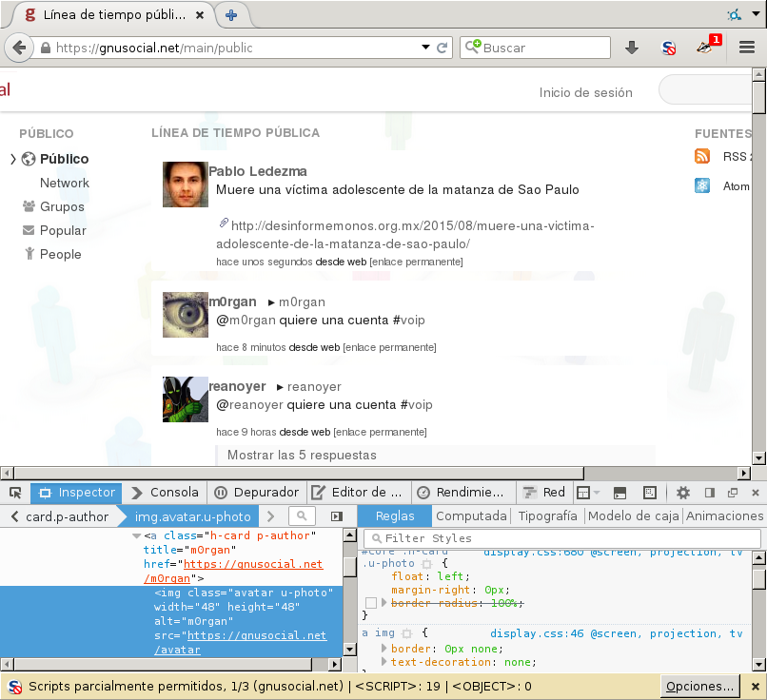The height and width of the screenshot is (700, 767).
Task: Open the People sidebar link
Action: coord(60,254)
